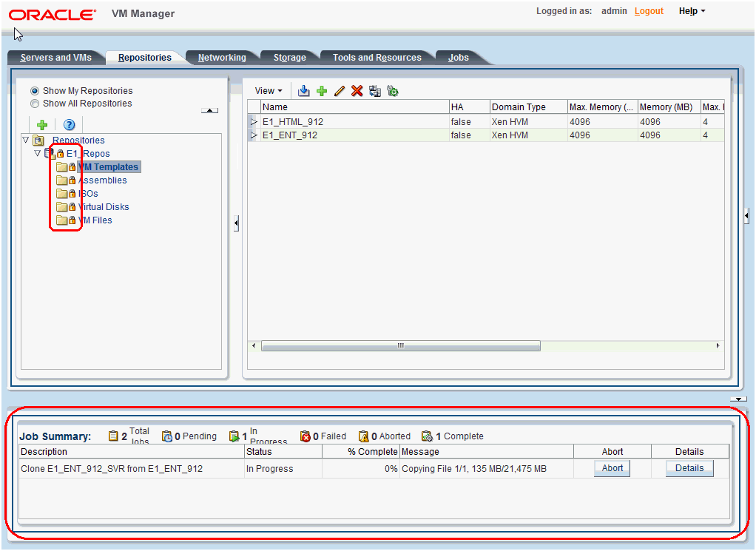Click the Memory (MB) column header
Screen dimensions: 756x551
tap(669, 107)
